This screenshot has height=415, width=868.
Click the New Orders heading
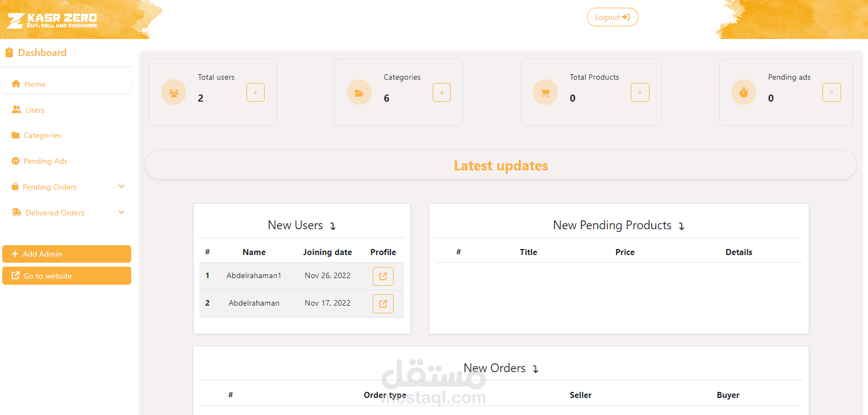point(495,368)
